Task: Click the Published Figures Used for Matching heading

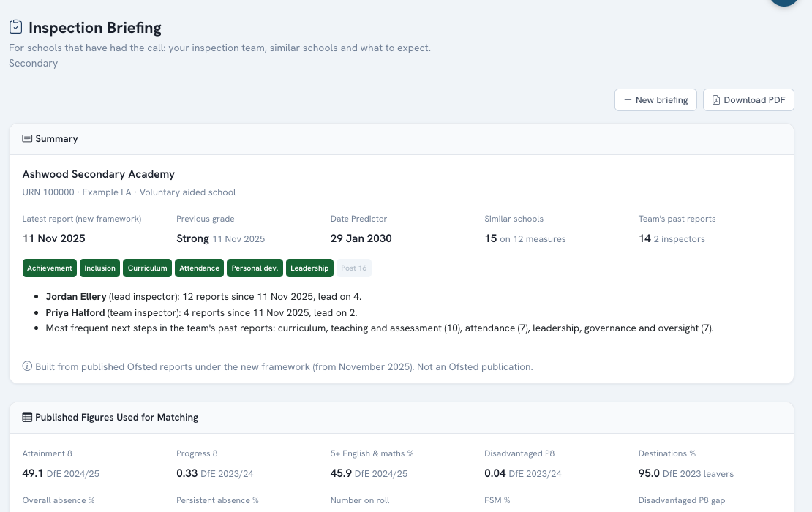Action: click(x=116, y=417)
